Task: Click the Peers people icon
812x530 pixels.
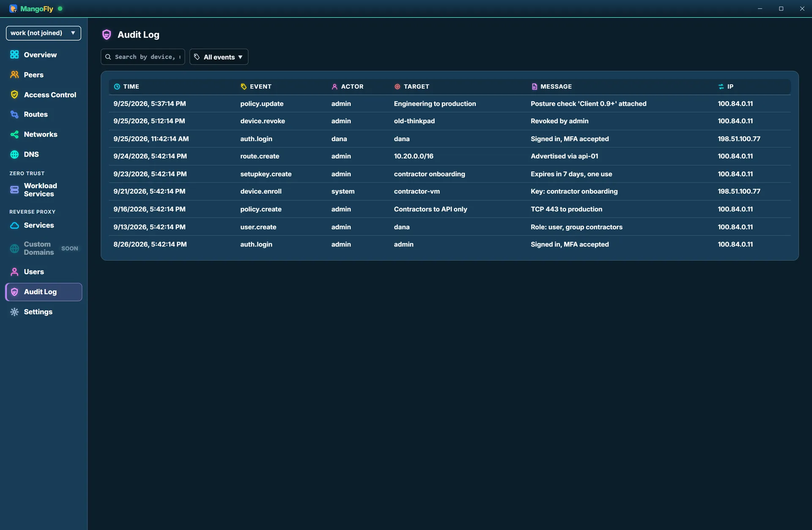Action: point(14,74)
